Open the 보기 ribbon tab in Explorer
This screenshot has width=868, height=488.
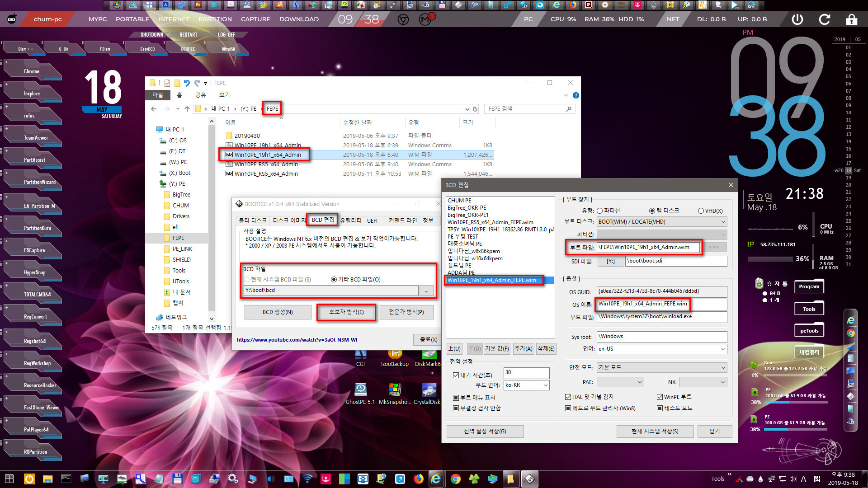[224, 95]
